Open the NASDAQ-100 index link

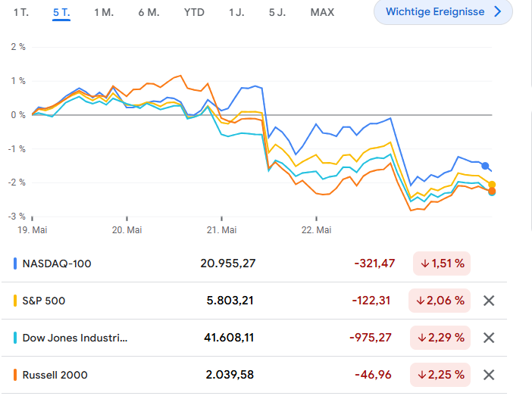point(58,263)
